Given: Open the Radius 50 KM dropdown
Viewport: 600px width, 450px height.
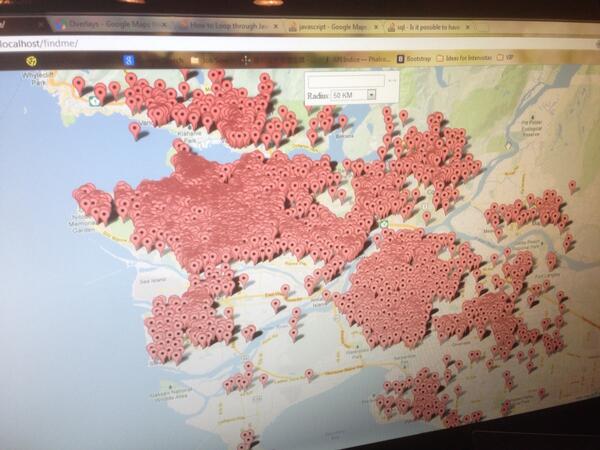Looking at the screenshot, I should [x=353, y=95].
